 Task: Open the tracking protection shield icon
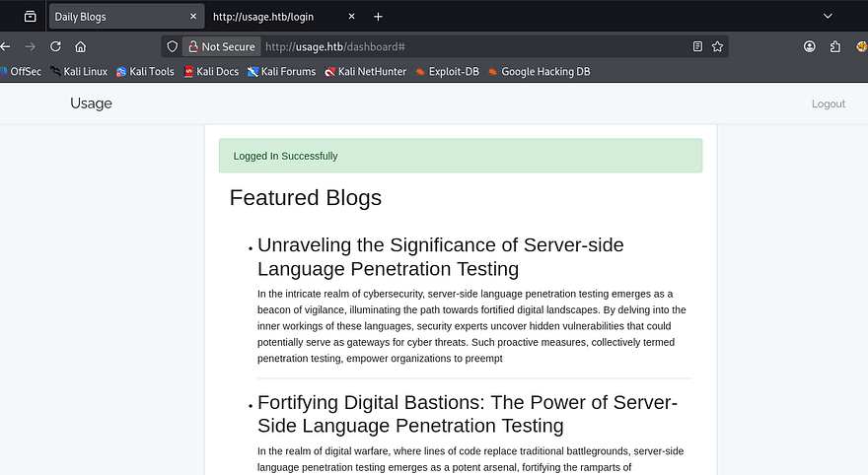172,46
